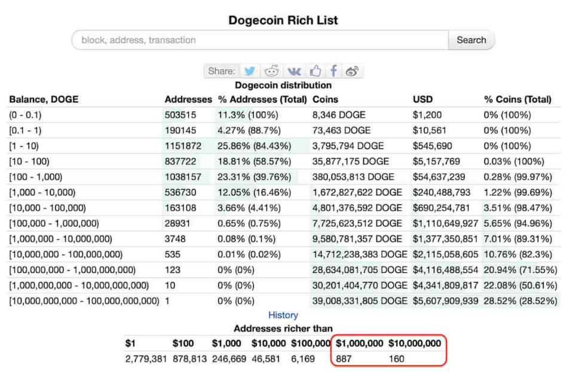Image resolution: width=588 pixels, height=372 pixels.
Task: Click the (0 - 0.1) balance row label
Action: coord(25,115)
